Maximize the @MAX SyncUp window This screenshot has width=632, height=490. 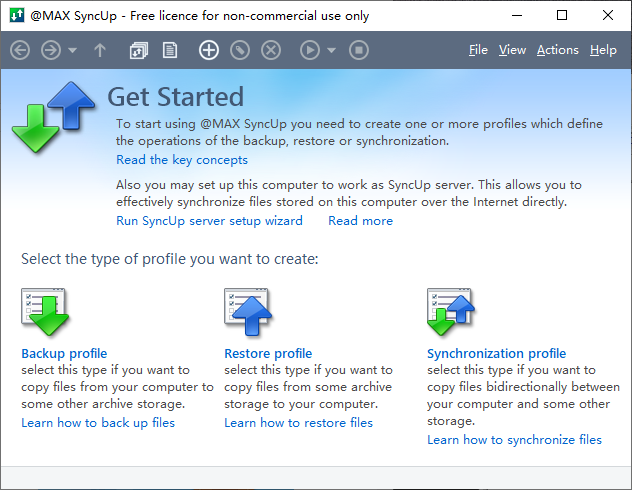pos(562,15)
